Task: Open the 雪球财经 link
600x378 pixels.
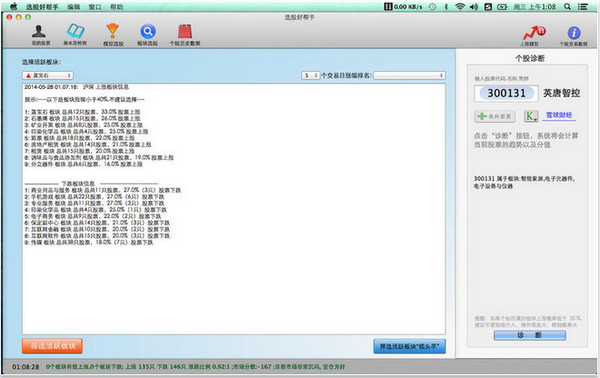Action: pos(559,115)
